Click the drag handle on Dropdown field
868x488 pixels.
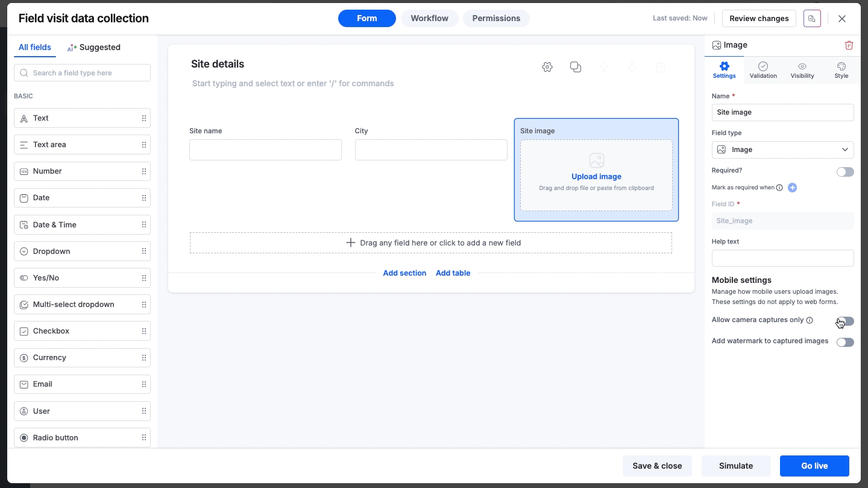144,252
